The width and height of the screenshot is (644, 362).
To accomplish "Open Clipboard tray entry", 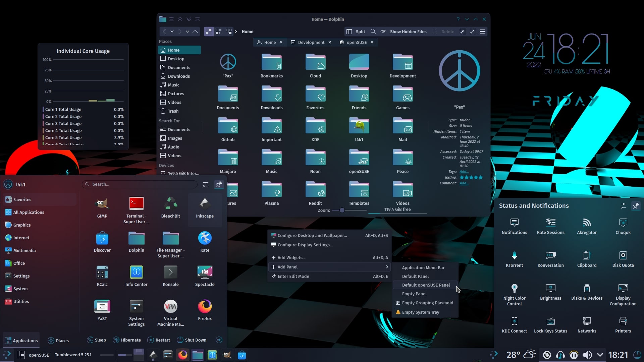I will click(587, 259).
